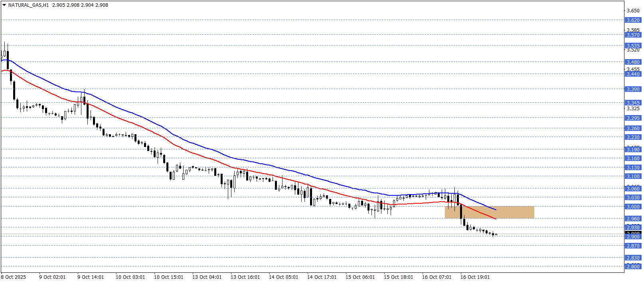644x282 pixels.
Task: Click the 3.295 price level tag
Action: [x=633, y=118]
